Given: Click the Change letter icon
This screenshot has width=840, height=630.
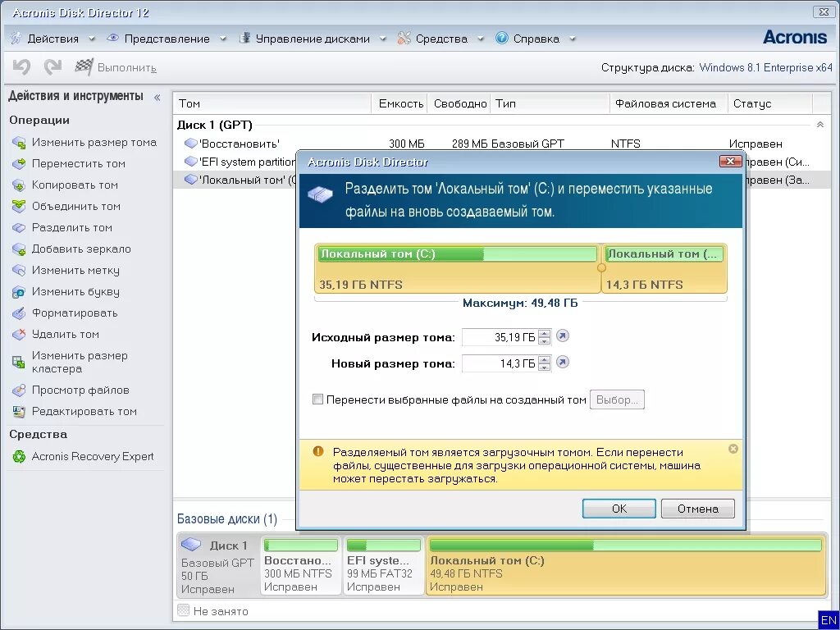Looking at the screenshot, I should coord(19,292).
